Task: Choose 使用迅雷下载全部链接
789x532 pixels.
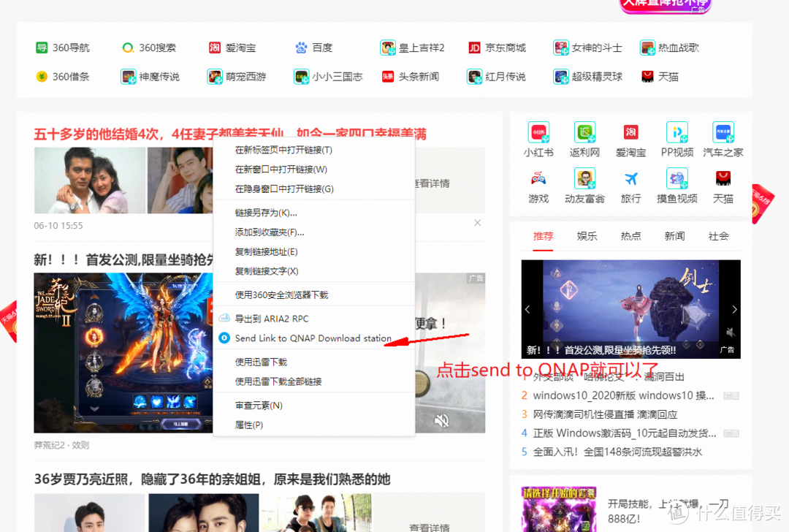Action: [x=314, y=381]
